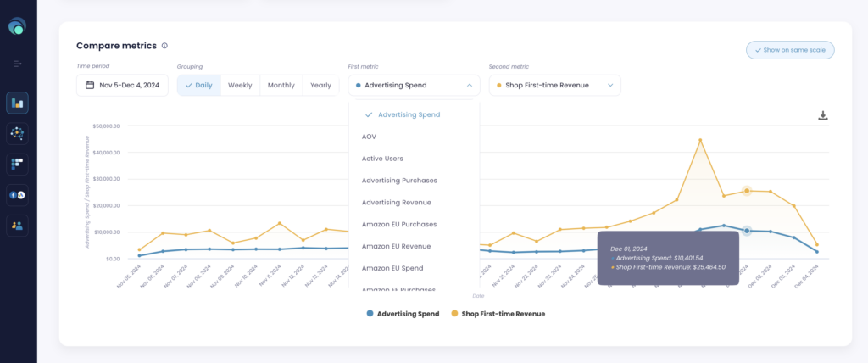The image size is (868, 363).
Task: Choose Amazon EU Purchases option
Action: coord(414,225)
